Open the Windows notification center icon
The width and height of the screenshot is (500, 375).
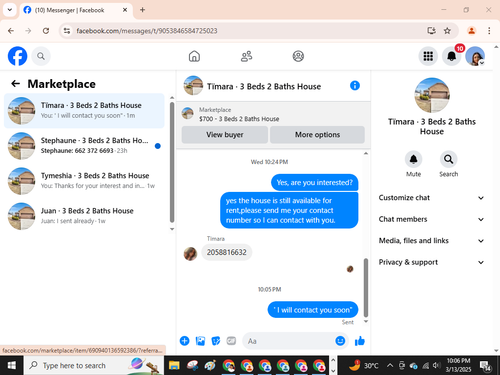[x=485, y=366]
